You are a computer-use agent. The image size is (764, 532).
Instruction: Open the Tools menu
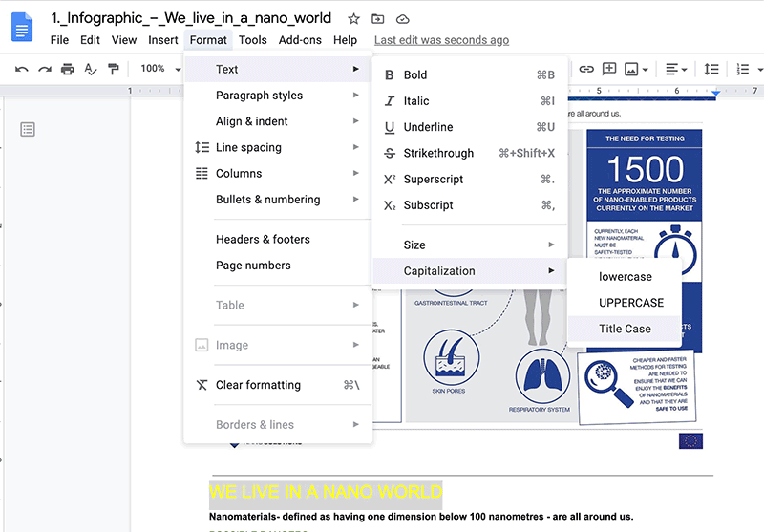(x=253, y=40)
